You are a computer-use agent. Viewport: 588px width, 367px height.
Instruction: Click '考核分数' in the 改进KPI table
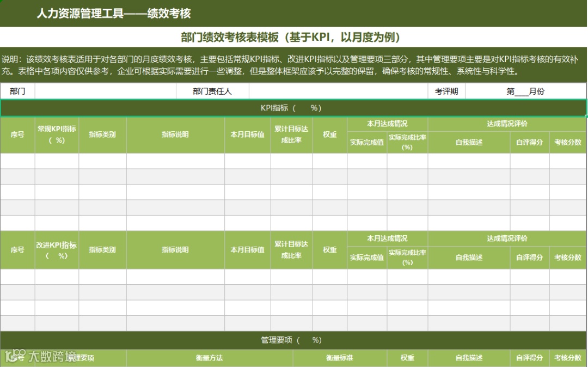(568, 258)
